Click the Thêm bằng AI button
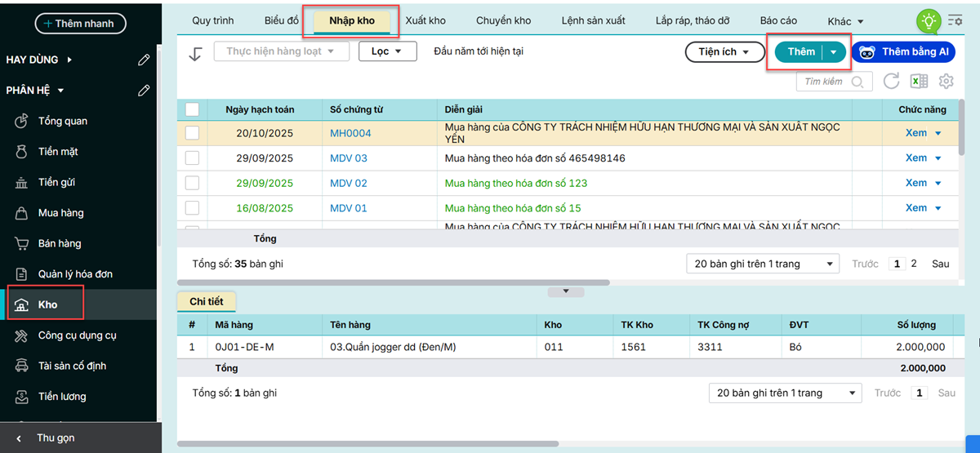980x453 pixels. point(903,52)
